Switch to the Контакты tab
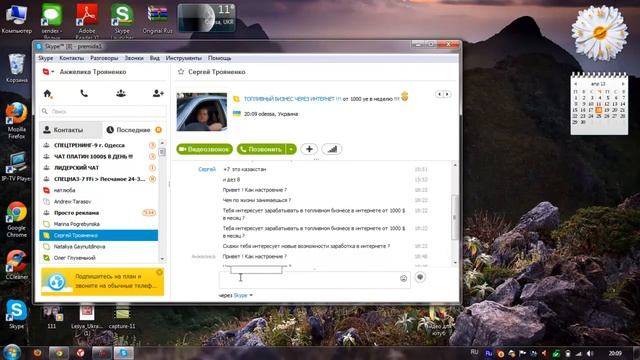This screenshot has height=360, width=640. point(71,130)
